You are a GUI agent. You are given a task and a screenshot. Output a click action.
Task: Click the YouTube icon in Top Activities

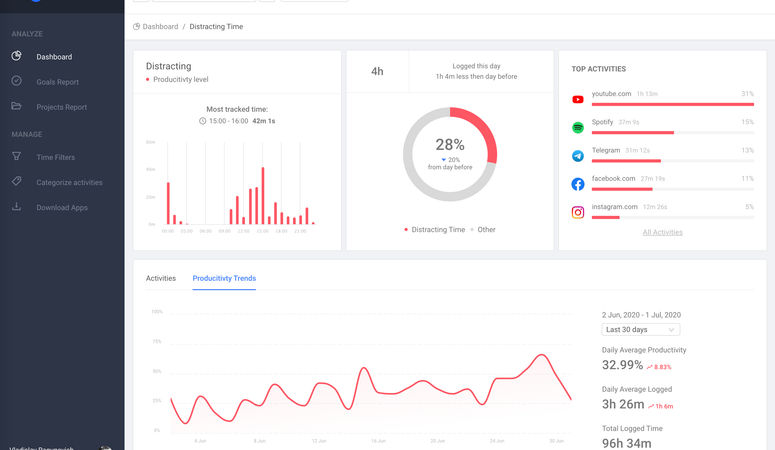click(x=578, y=99)
